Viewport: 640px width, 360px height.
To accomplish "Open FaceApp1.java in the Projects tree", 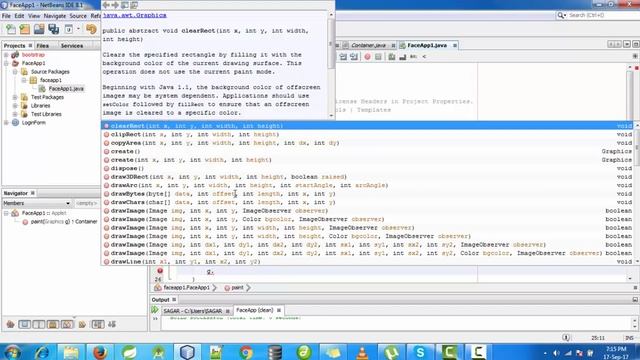I will (x=66, y=89).
